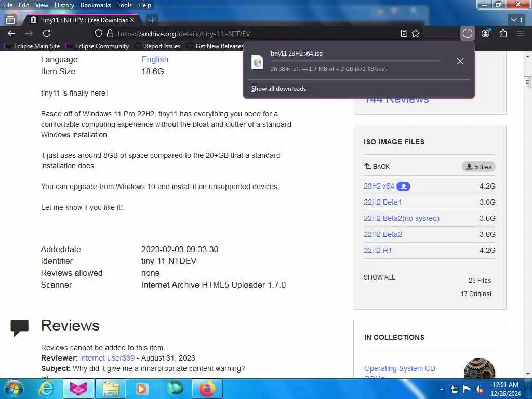Open the tracking protection shield icon
Viewport: 532px width, 399px height.
click(x=98, y=34)
